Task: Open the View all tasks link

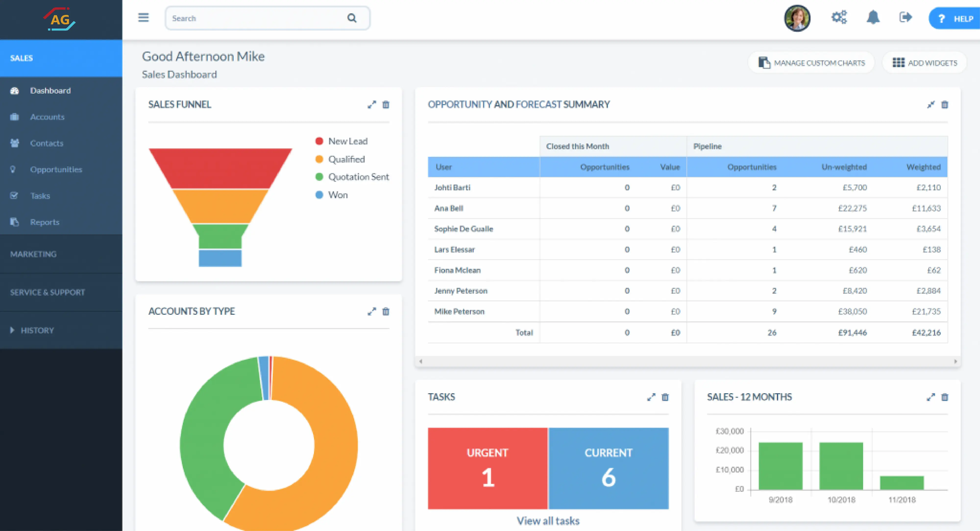Action: tap(548, 521)
